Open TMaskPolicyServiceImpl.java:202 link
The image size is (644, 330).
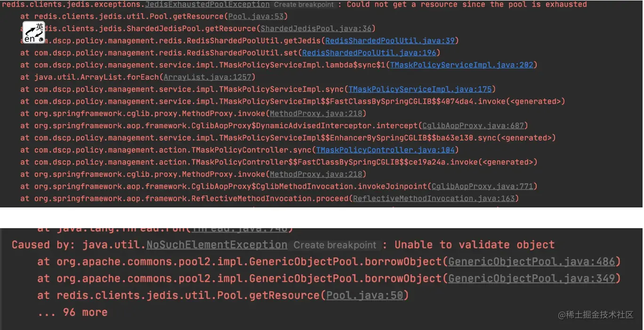pos(462,65)
